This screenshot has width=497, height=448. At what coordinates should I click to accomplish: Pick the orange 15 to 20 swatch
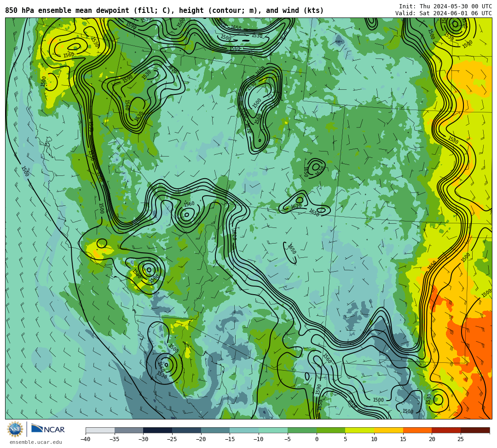417,430
